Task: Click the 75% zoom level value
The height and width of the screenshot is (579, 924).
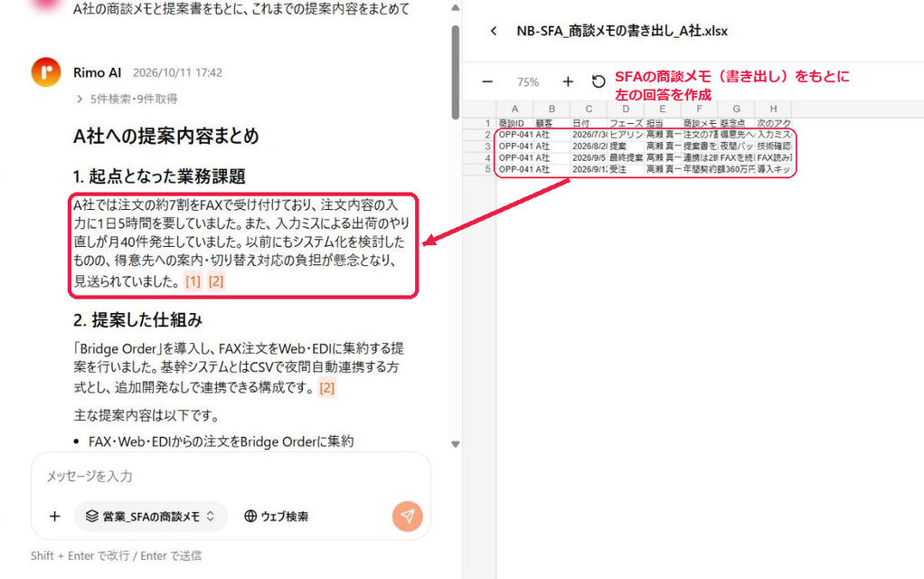Action: pos(528,82)
